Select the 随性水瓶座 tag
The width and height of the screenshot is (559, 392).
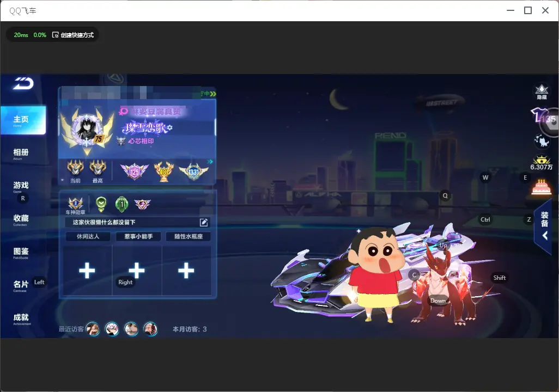click(188, 236)
